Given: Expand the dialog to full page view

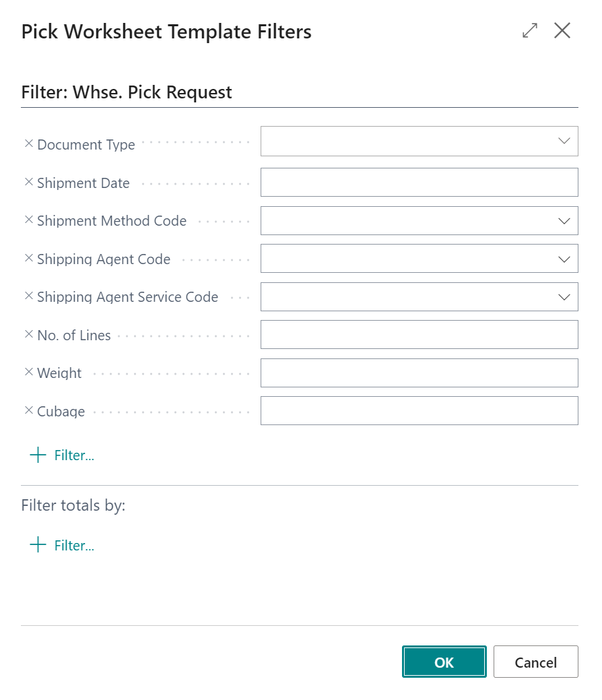Looking at the screenshot, I should coord(529,30).
